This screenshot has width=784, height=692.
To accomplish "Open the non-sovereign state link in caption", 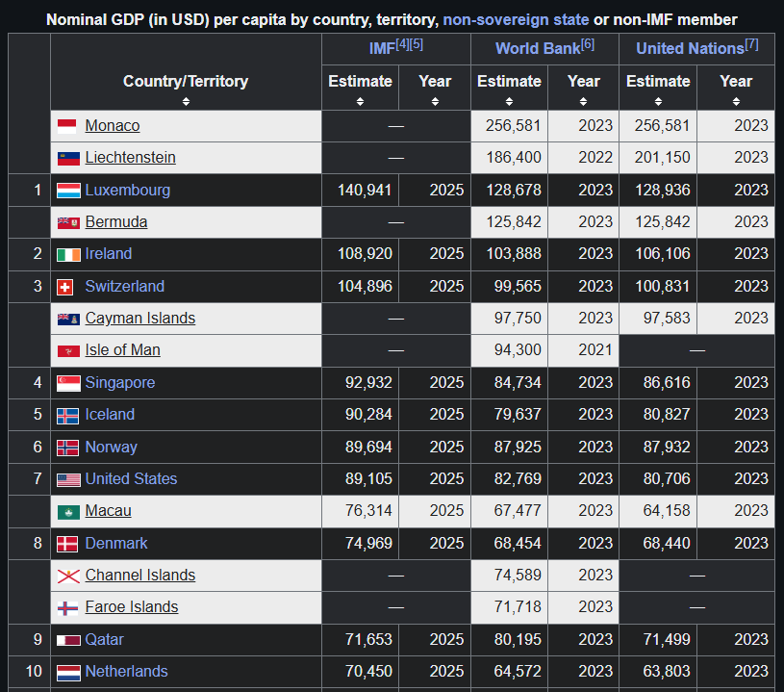I will point(516,19).
